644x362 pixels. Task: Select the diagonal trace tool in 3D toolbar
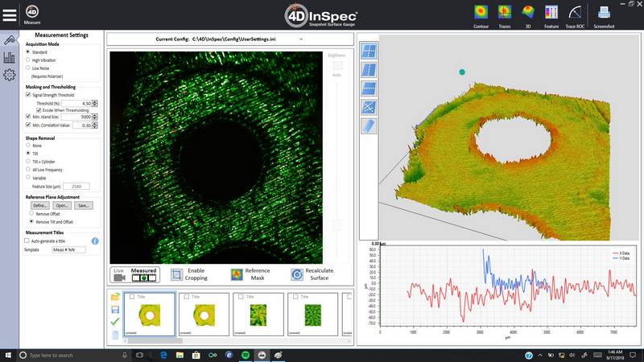coord(368,106)
